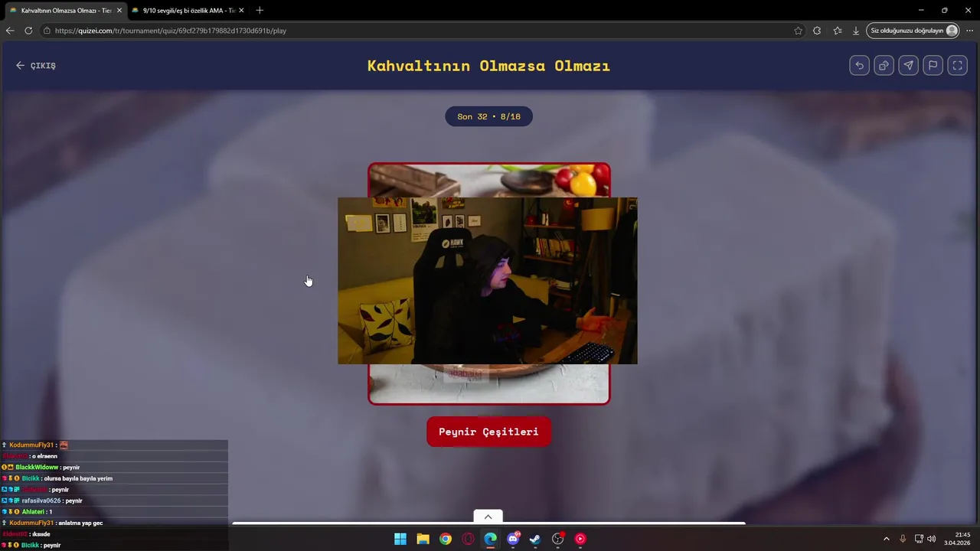980x551 pixels.
Task: Open File Explorer from taskbar
Action: pyautogui.click(x=423, y=539)
